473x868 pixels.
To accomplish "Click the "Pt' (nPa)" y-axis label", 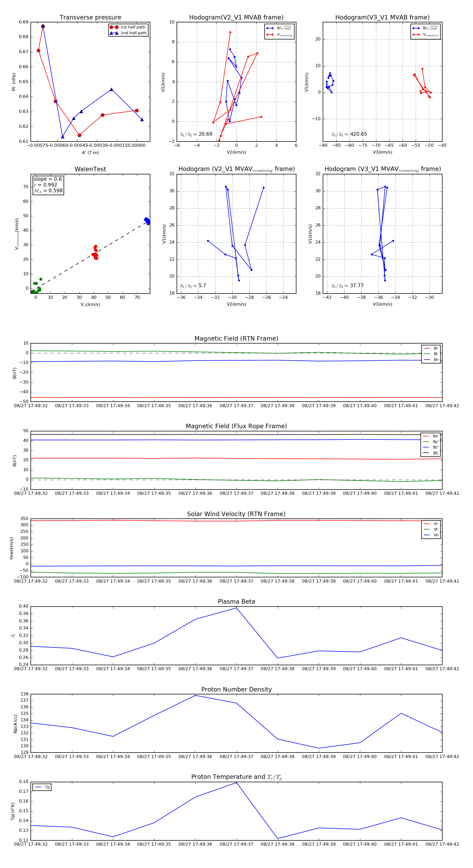I will tap(14, 82).
